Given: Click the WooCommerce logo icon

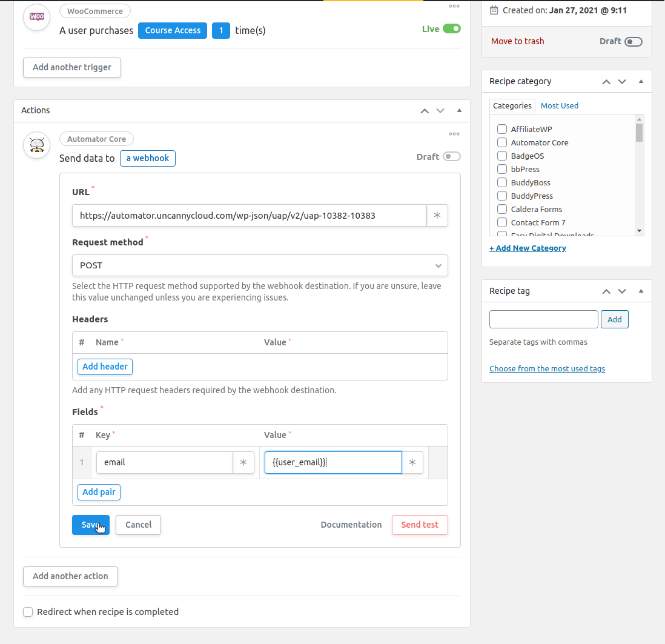Looking at the screenshot, I should pyautogui.click(x=37, y=17).
